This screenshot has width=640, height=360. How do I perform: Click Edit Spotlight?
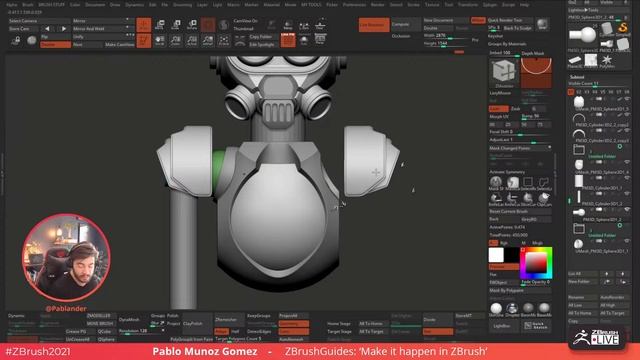(262, 44)
